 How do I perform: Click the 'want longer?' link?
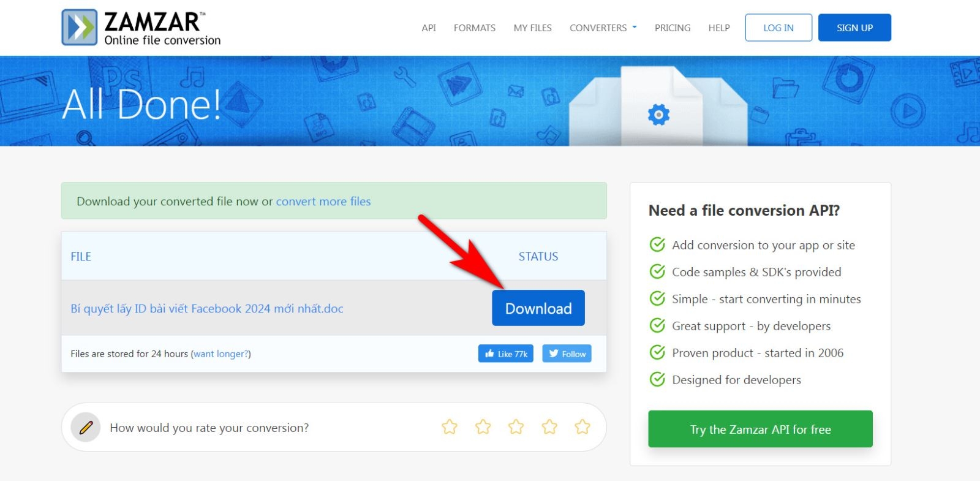221,354
